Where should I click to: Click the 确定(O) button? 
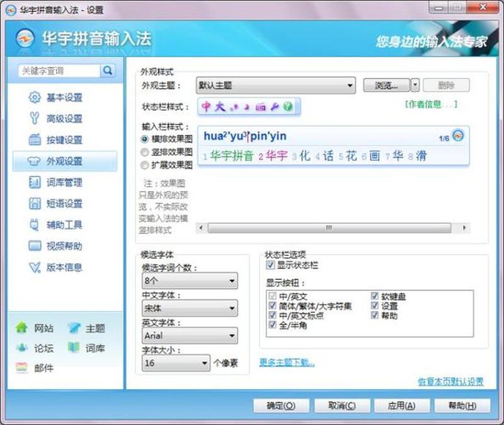[x=281, y=405]
